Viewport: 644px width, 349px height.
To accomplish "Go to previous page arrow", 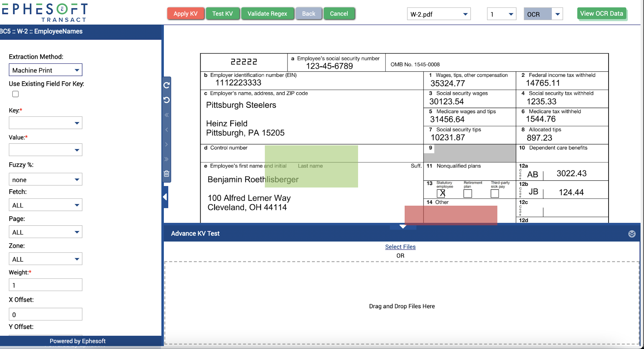I will (x=167, y=130).
